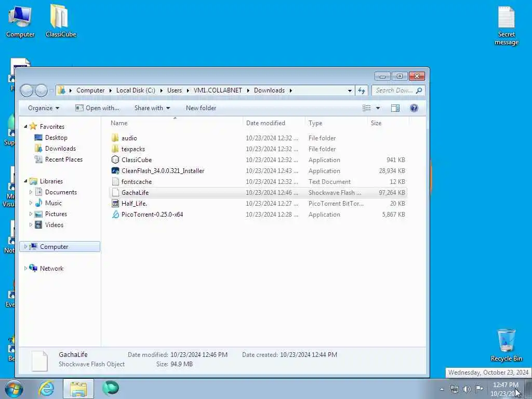
Task: Click the Show desktop button
Action: point(528,389)
